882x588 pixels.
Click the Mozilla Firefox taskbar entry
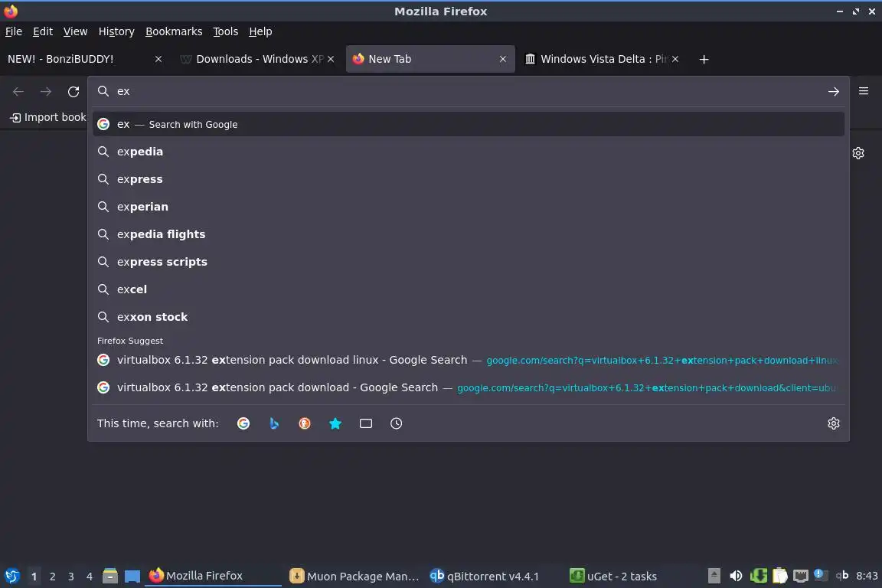pyautogui.click(x=213, y=577)
